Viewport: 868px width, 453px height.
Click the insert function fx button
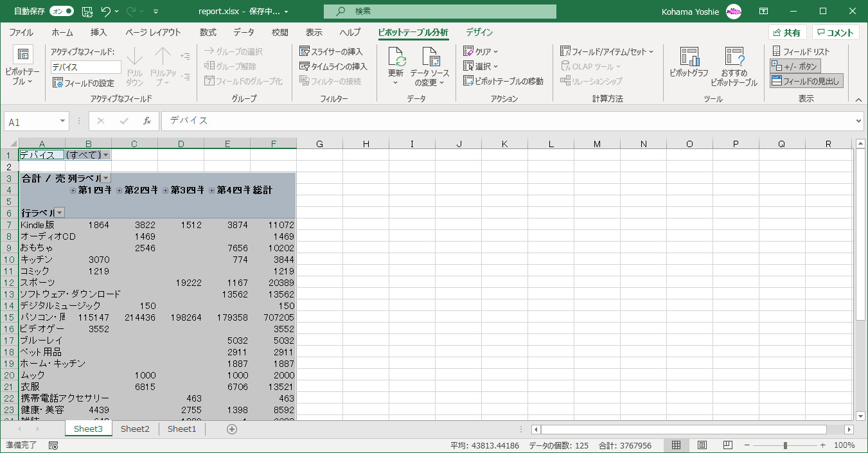coord(147,121)
